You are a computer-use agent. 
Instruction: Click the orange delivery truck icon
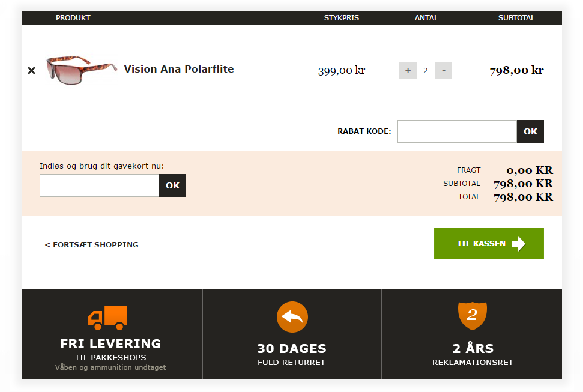coord(108,318)
